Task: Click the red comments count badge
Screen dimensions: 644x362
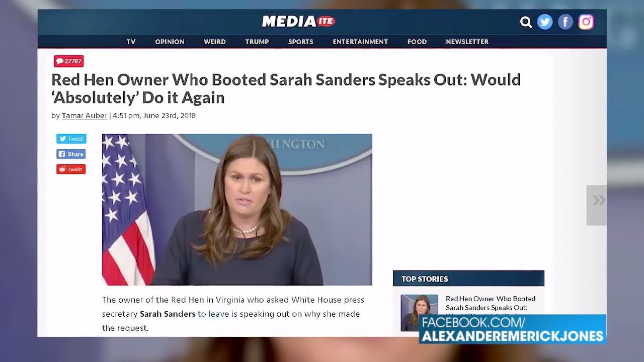Action: (x=69, y=61)
